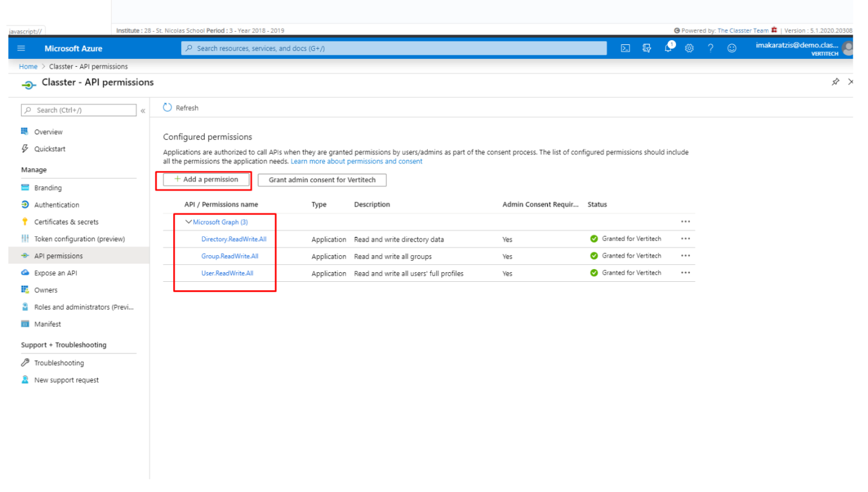
Task: Open Learn more about permissions and consent
Action: coord(357,162)
